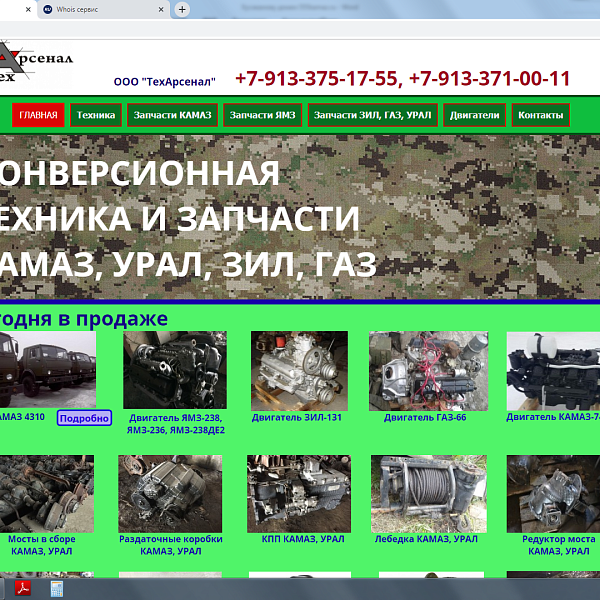Image resolution: width=600 pixels, height=600 pixels.
Task: Close the first browser tab
Action: pos(28,10)
